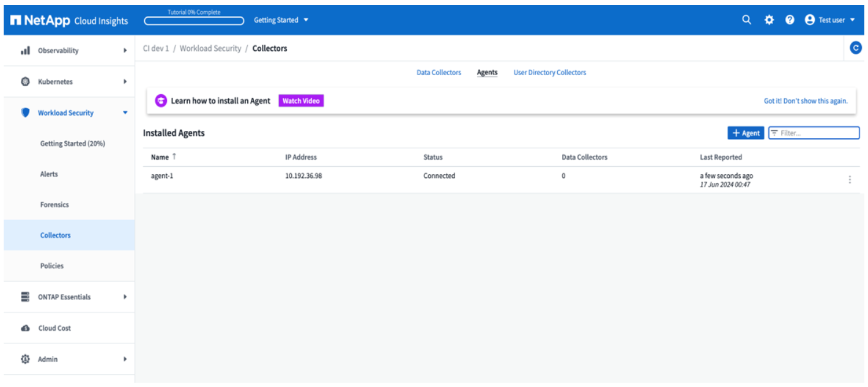Click the Test user avatar icon
868x387 pixels.
(x=810, y=20)
